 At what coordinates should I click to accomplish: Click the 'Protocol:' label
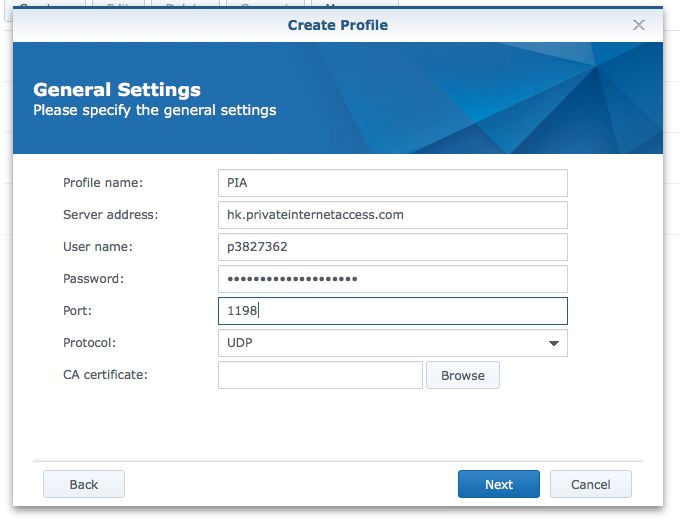[x=89, y=343]
